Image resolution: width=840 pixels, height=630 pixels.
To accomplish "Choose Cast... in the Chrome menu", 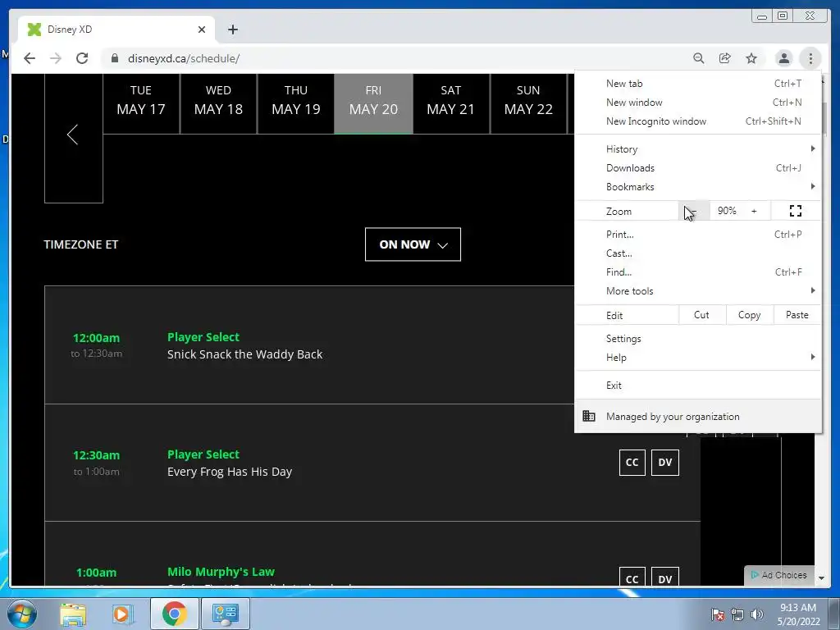I will [x=698, y=253].
